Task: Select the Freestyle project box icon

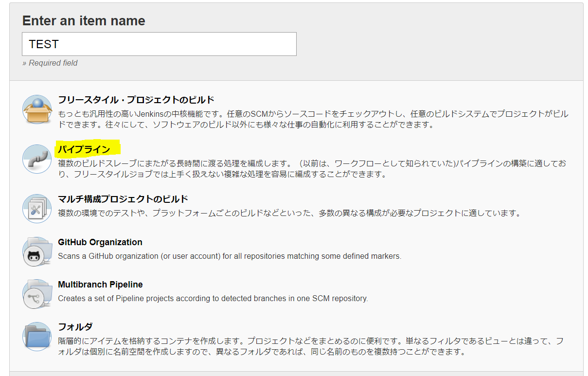Action: pyautogui.click(x=37, y=109)
